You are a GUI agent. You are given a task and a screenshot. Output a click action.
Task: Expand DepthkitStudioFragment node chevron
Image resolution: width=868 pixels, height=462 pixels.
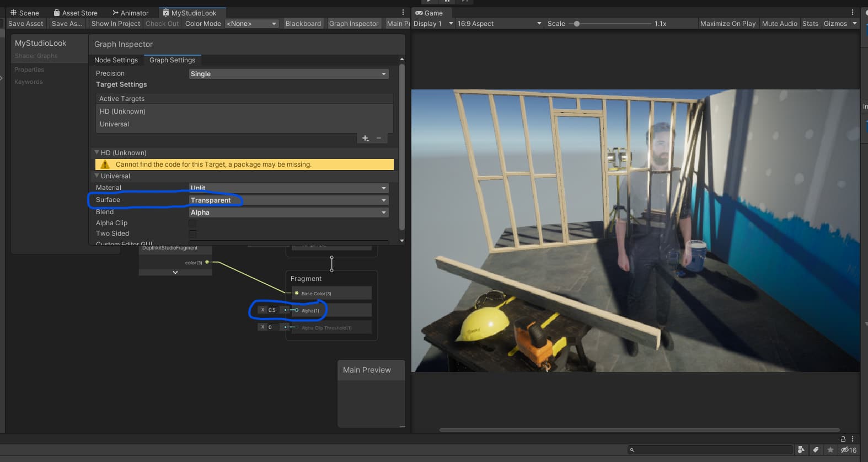coord(175,272)
